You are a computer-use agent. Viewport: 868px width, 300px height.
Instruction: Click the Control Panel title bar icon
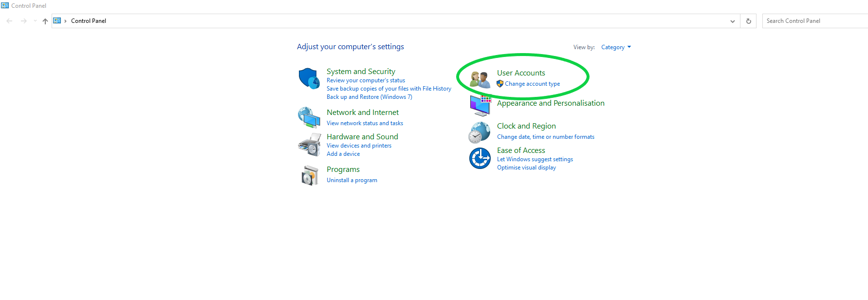(x=5, y=6)
